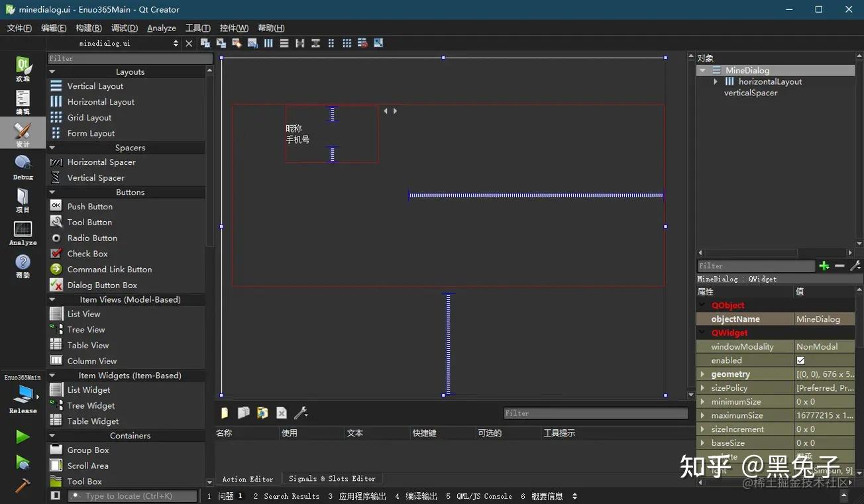Click the Break Layout toolbar icon
864x504 pixels.
tap(362, 43)
